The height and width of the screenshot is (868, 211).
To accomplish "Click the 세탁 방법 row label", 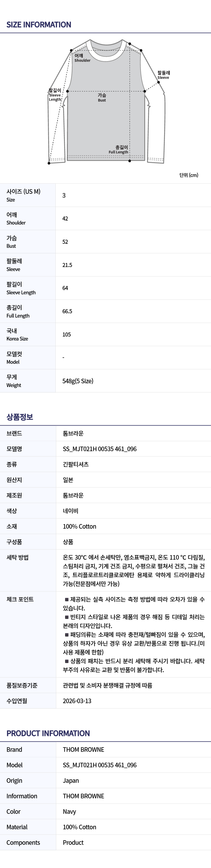I will 18,557.
